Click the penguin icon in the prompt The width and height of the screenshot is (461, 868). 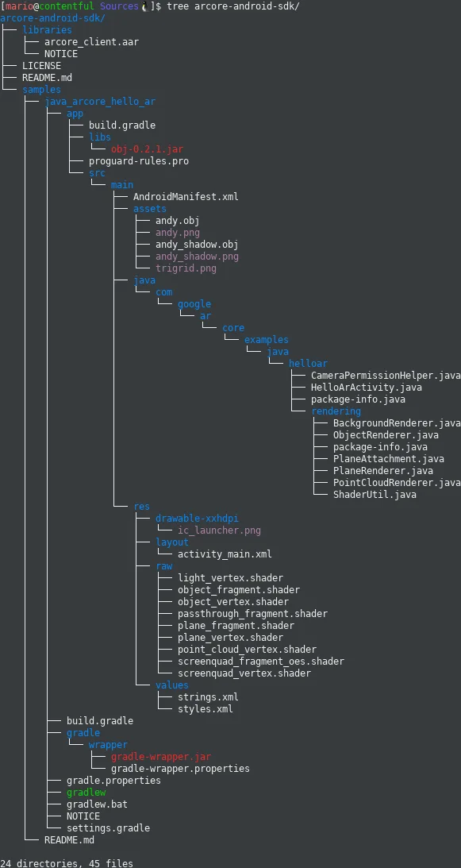144,6
